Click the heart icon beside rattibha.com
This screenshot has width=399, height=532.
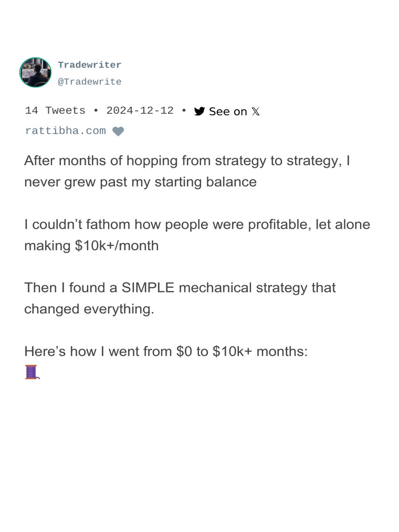click(118, 131)
